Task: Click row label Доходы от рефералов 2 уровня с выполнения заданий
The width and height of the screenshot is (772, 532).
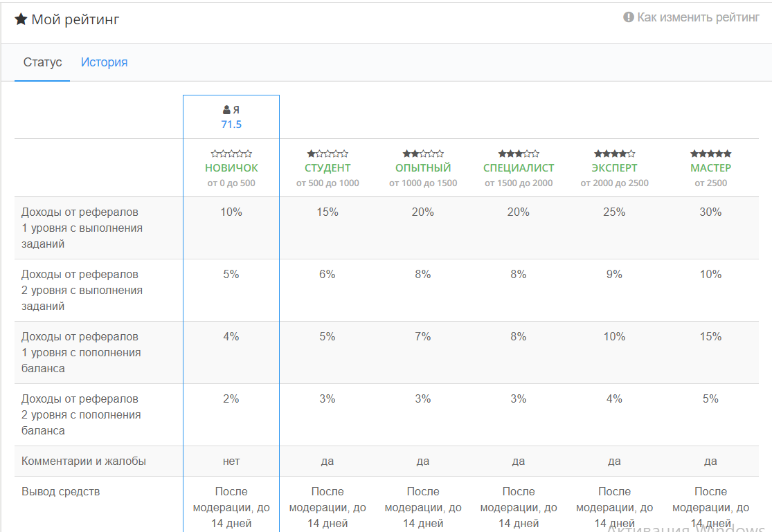Action: 82,291
